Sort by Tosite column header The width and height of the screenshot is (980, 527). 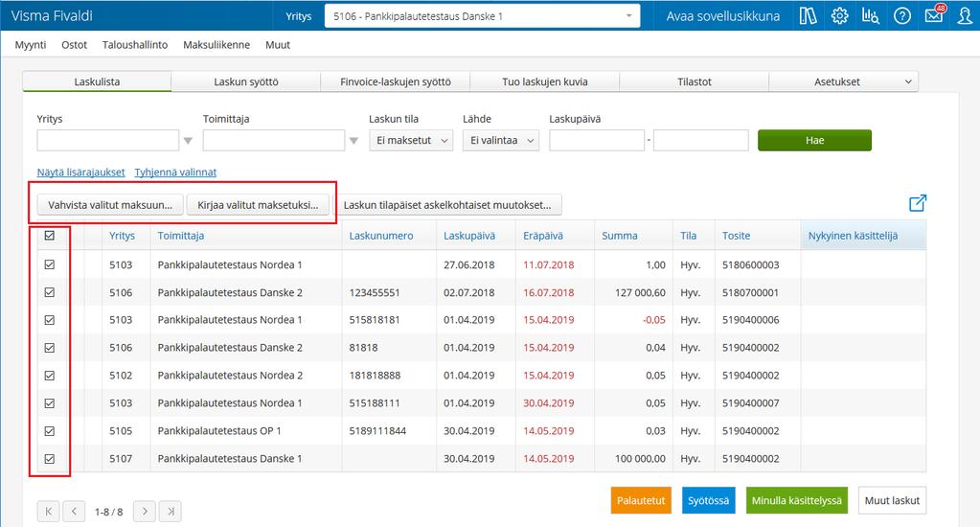point(737,236)
